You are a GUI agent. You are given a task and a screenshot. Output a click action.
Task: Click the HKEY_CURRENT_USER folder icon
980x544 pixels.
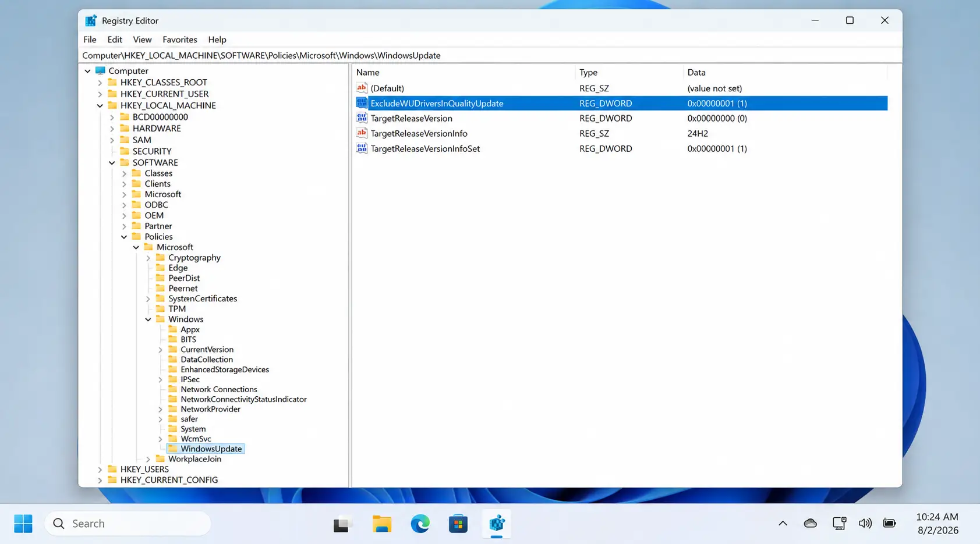coord(112,94)
